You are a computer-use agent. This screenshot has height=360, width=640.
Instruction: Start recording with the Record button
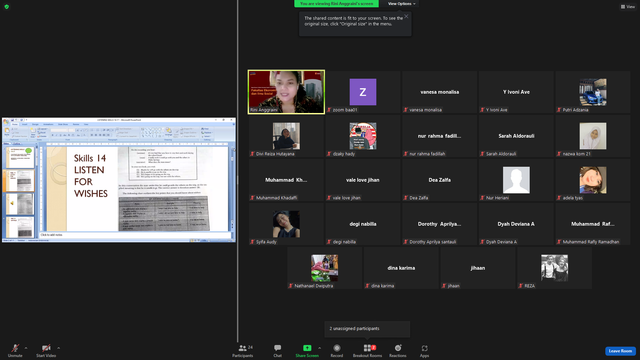coord(337,351)
